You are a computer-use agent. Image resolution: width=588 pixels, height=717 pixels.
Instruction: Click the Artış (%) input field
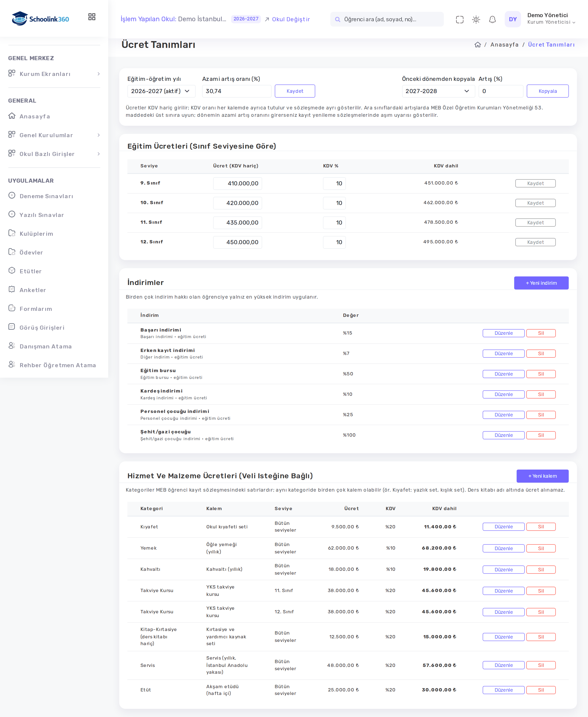(x=501, y=91)
